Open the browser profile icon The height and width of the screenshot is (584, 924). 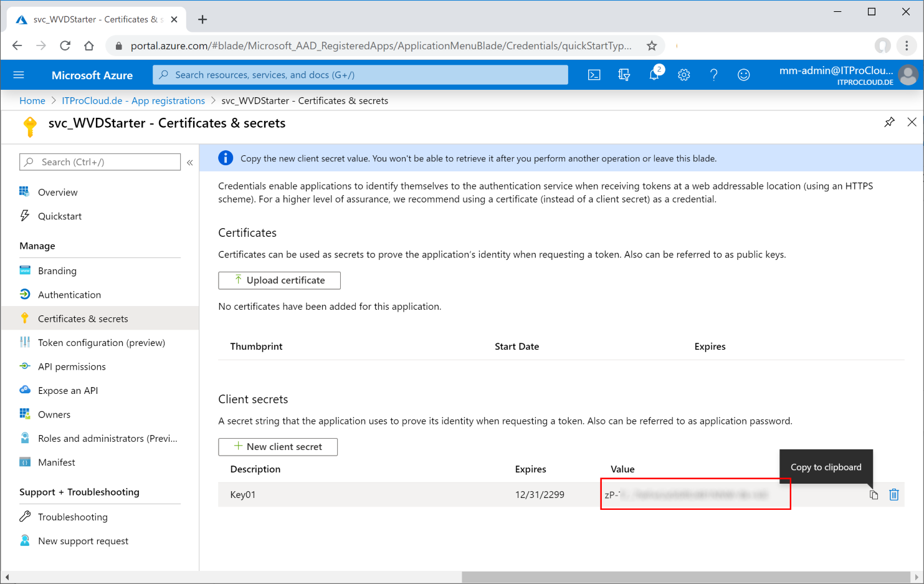(x=883, y=45)
